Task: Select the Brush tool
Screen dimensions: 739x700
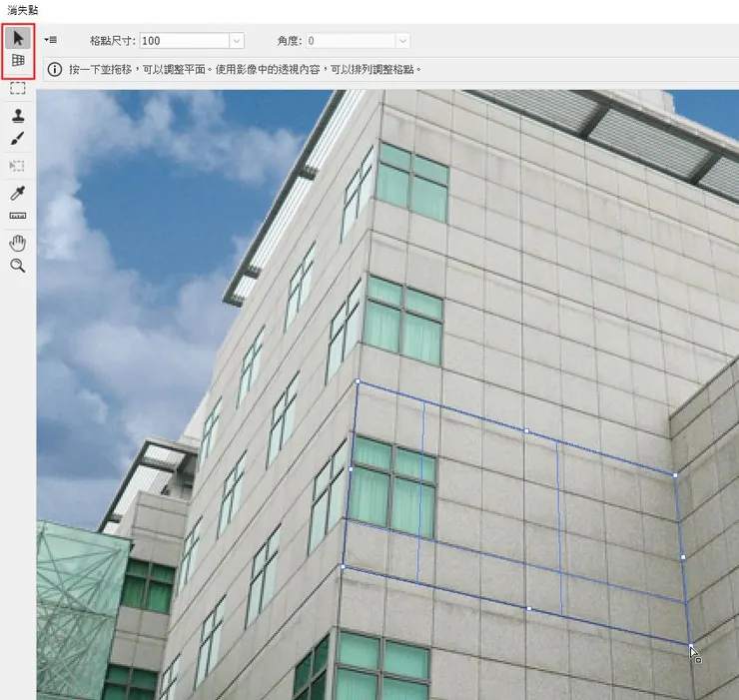Action: coord(17,139)
